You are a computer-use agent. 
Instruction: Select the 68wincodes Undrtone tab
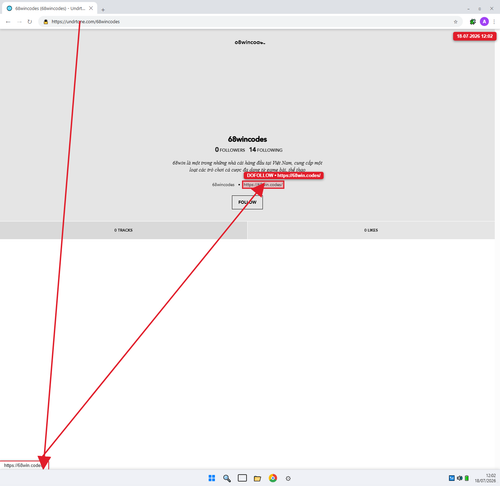tap(49, 8)
